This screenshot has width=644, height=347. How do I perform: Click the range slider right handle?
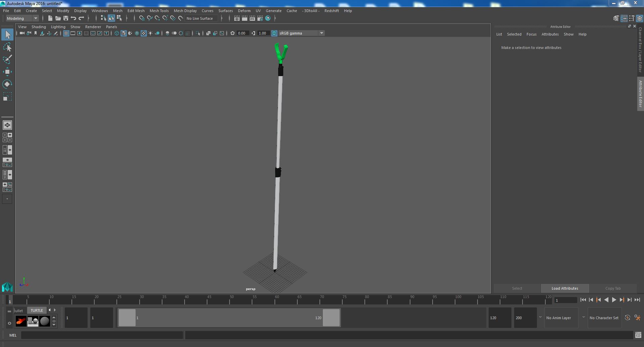coord(331,317)
